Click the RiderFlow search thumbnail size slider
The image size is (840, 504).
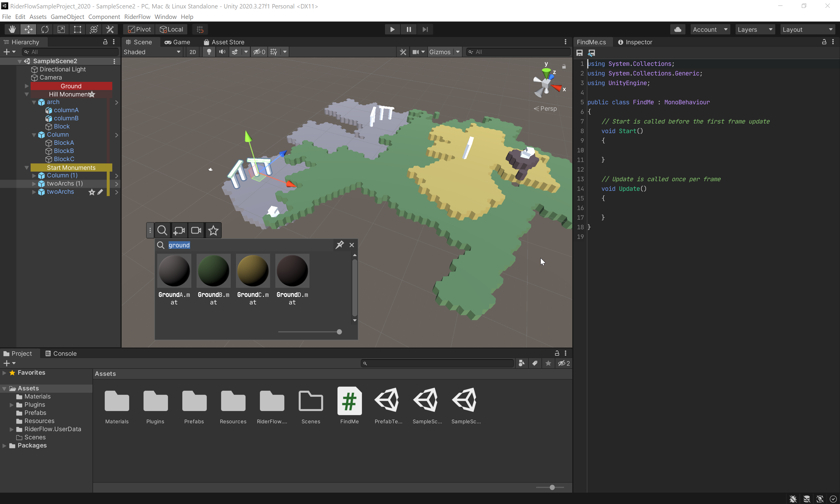[339, 332]
